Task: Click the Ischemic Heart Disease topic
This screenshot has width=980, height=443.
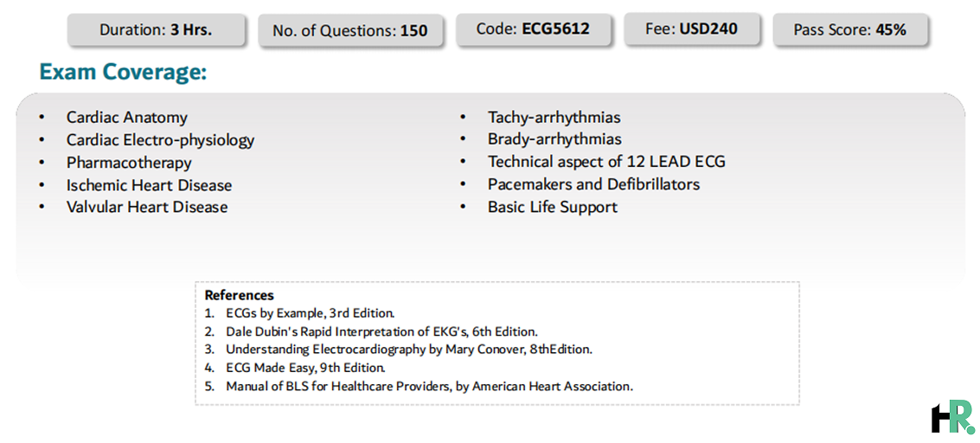Action: [x=150, y=185]
